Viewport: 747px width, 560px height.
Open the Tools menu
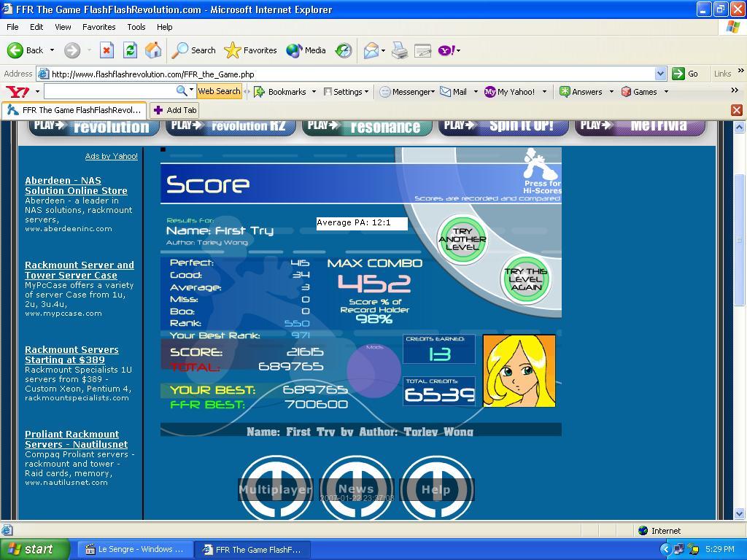[136, 27]
